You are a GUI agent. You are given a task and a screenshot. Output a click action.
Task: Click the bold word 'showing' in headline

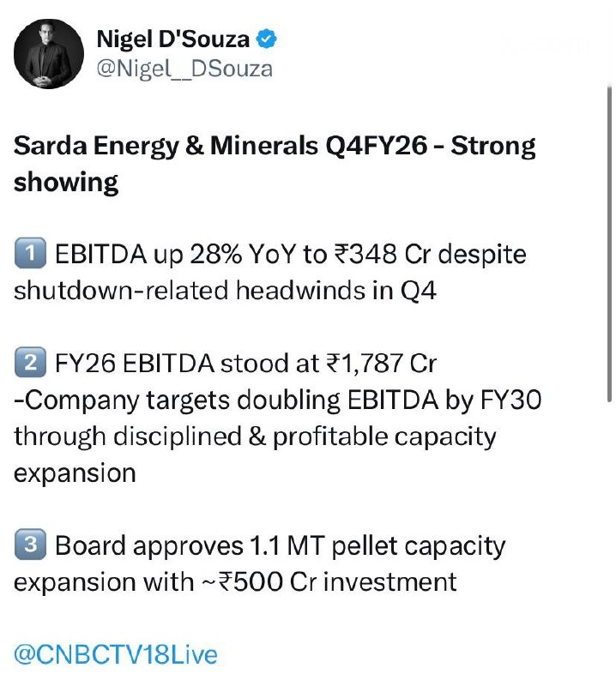tap(66, 183)
